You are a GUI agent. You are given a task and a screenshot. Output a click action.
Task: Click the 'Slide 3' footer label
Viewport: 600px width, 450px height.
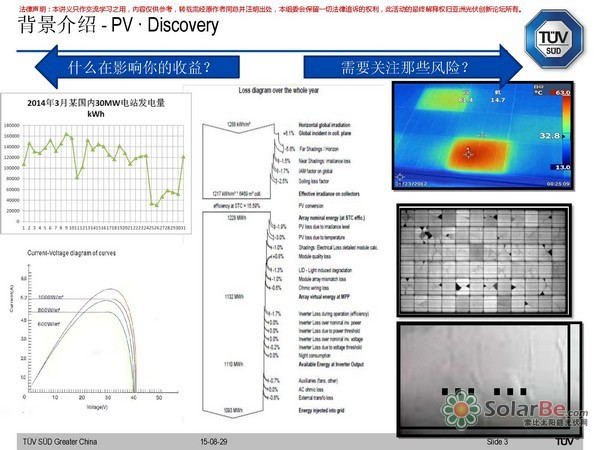[x=497, y=441]
